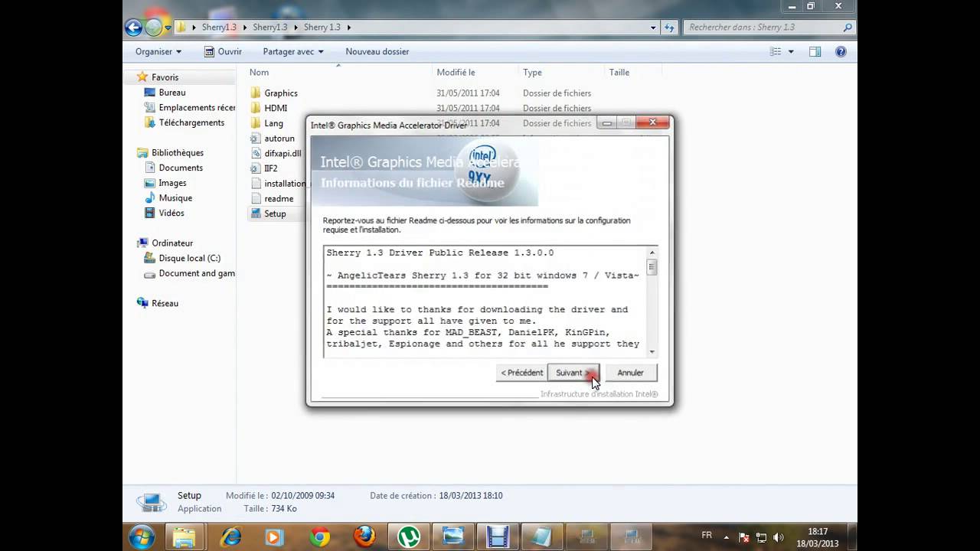Launch Google Chrome from the taskbar

[319, 536]
